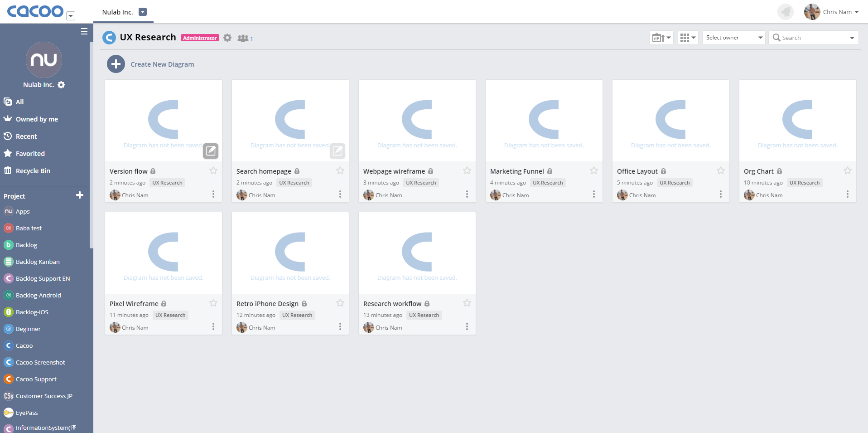Add a new project with plus icon
This screenshot has height=433, width=868.
pyautogui.click(x=80, y=195)
